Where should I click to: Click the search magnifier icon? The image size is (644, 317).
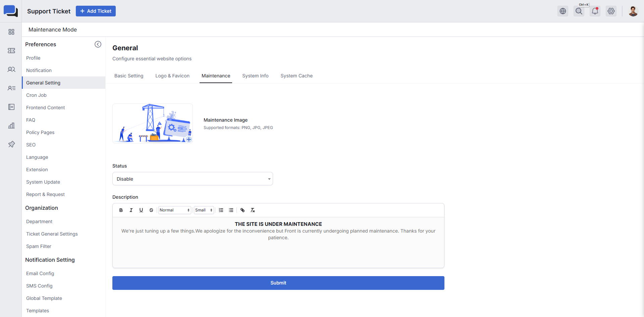click(579, 11)
